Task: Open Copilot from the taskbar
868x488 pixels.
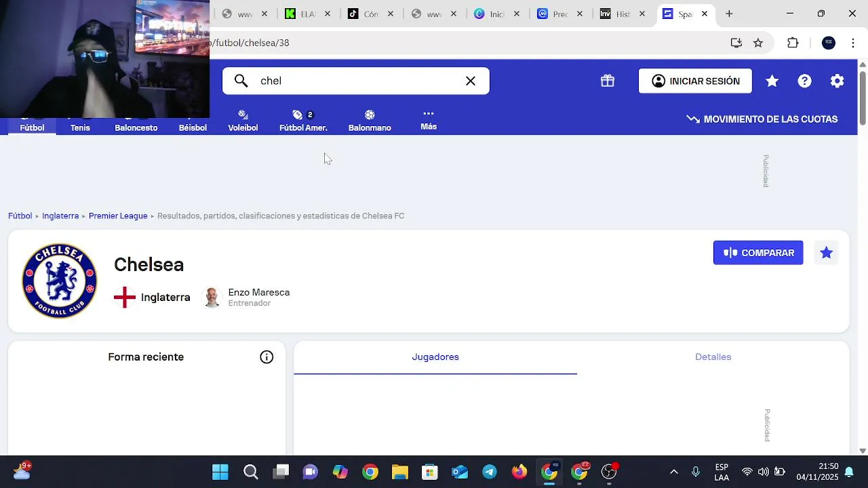Action: pos(340,472)
